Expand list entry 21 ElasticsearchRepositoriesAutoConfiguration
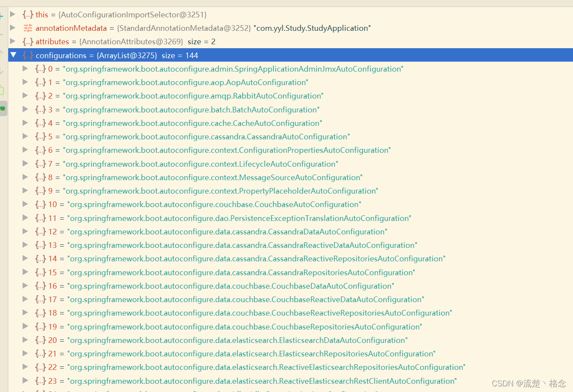 (25, 353)
